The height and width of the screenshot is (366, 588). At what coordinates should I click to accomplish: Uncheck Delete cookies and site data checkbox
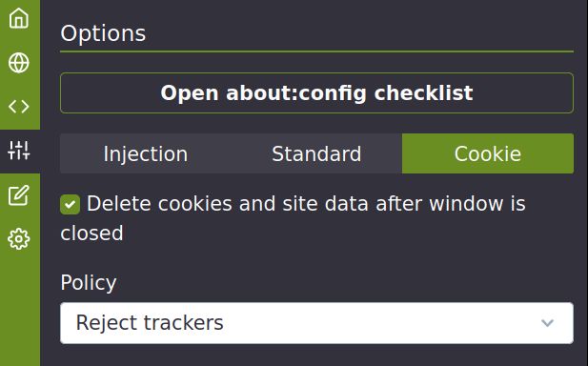click(71, 205)
